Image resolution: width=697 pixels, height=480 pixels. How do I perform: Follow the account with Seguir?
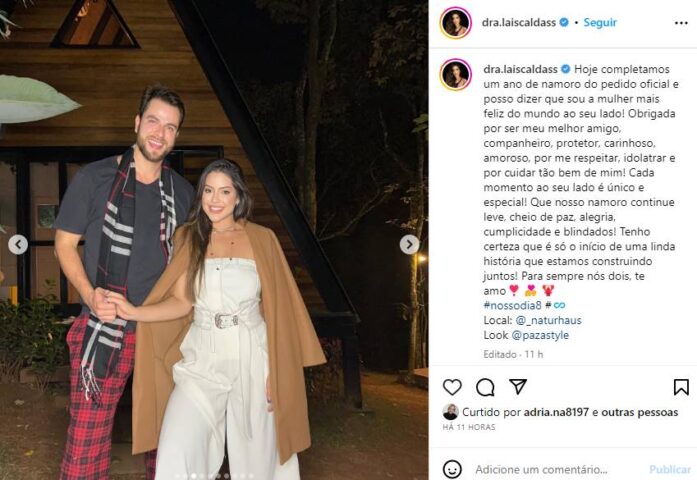(x=600, y=23)
